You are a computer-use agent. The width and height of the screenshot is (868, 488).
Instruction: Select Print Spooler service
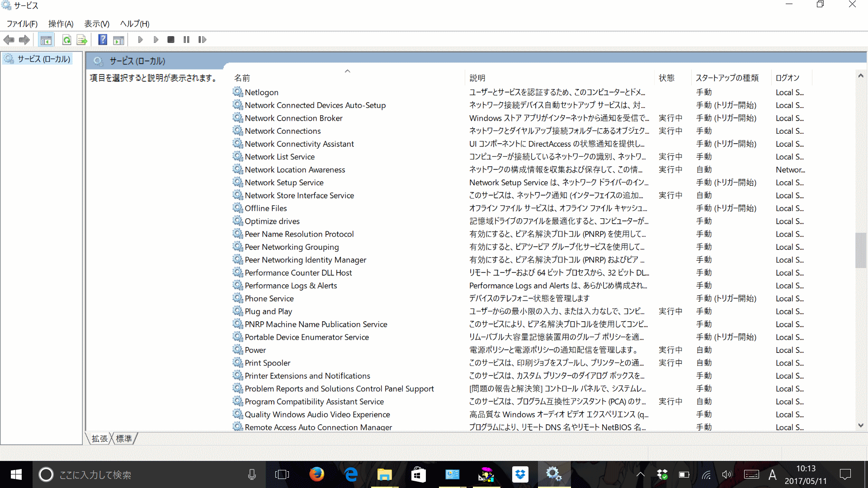267,362
